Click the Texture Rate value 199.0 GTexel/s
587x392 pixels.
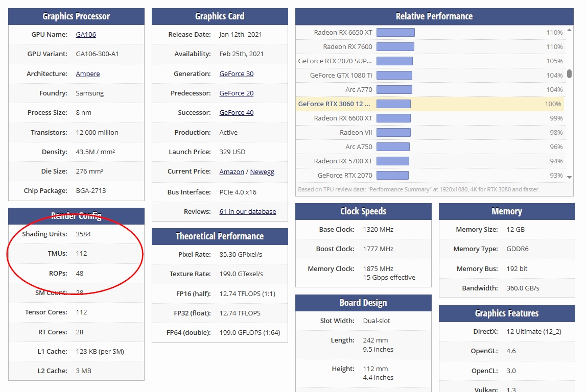coord(241,274)
